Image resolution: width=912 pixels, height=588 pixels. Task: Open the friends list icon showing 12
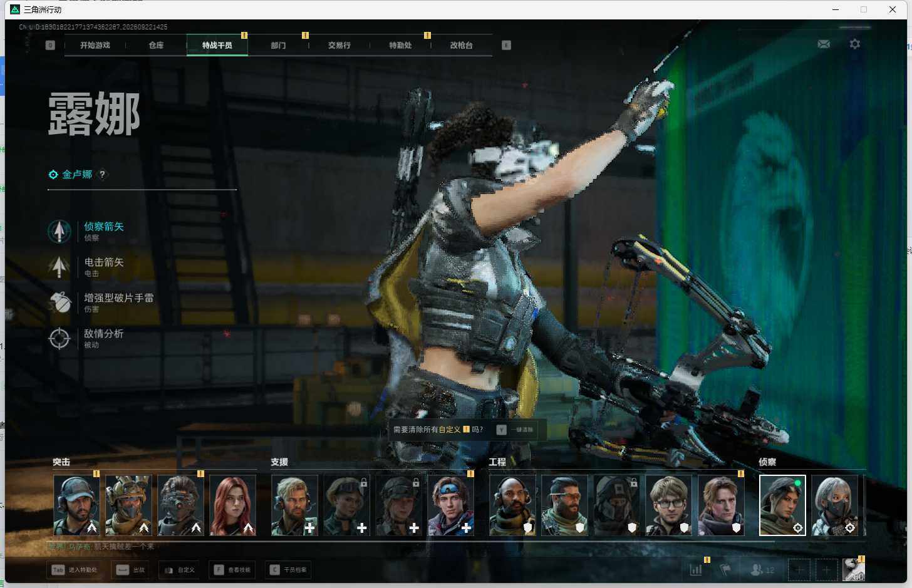[762, 570]
